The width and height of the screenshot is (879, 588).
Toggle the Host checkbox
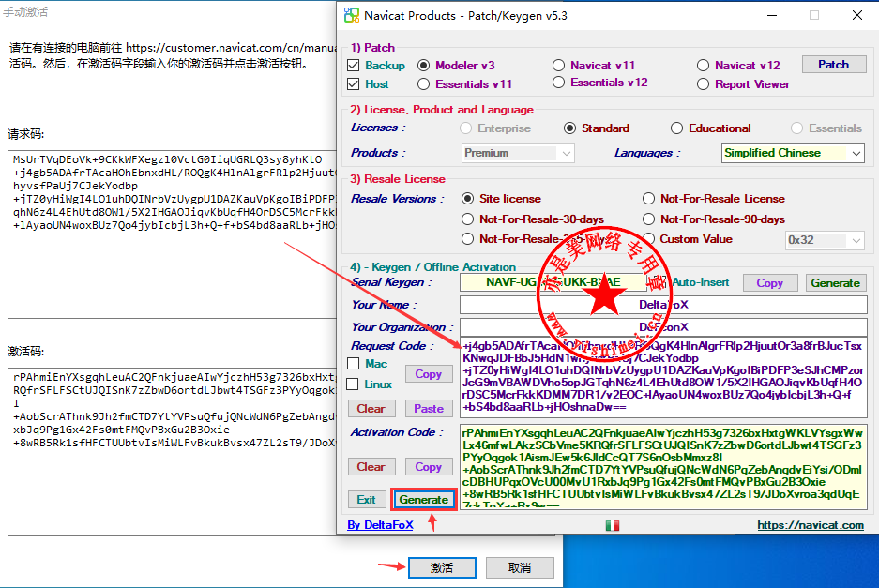point(353,84)
